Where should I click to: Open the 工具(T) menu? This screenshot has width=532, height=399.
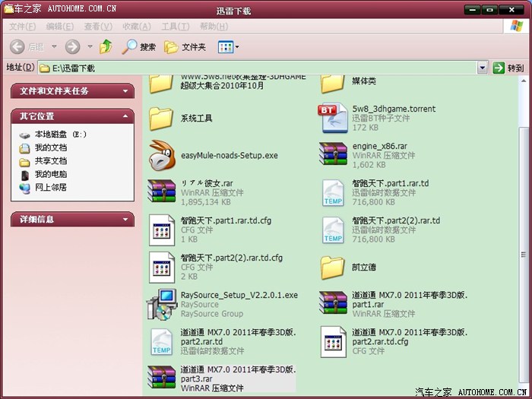pos(176,27)
